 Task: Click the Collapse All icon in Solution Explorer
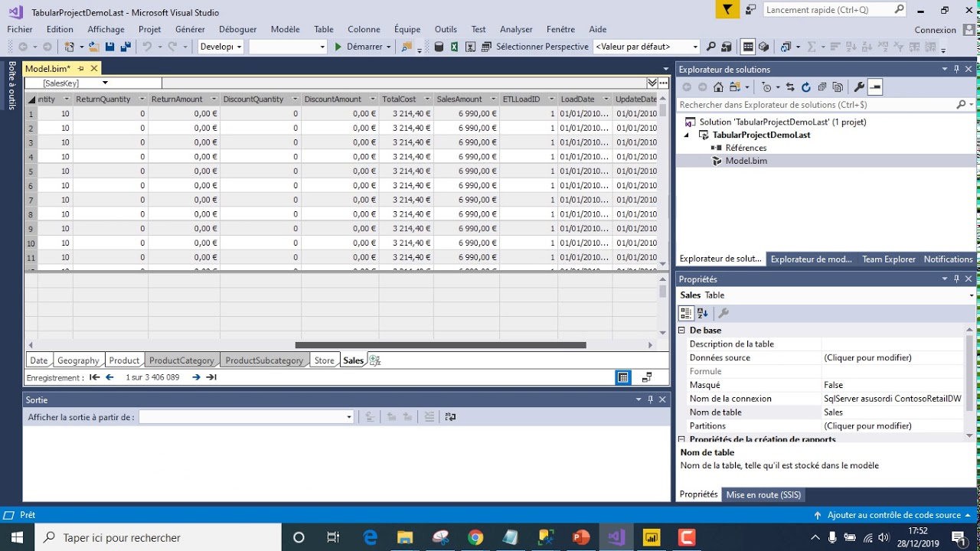(x=822, y=87)
